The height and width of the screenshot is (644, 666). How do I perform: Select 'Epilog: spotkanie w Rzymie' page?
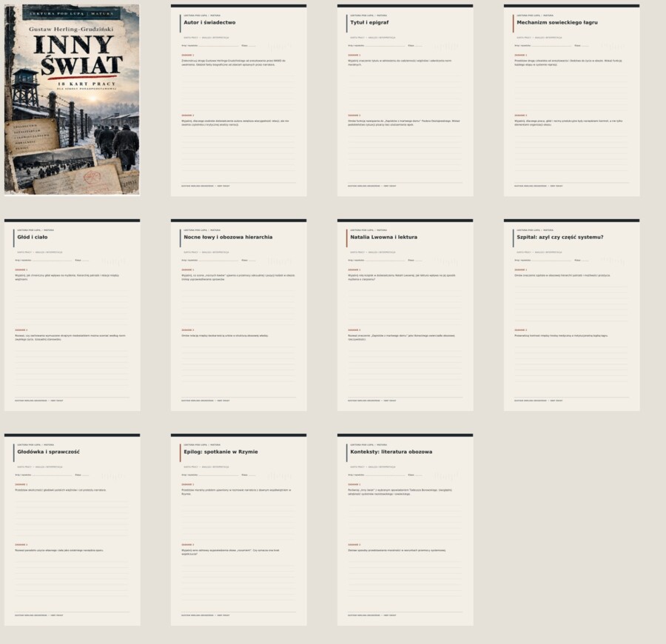[x=238, y=529]
